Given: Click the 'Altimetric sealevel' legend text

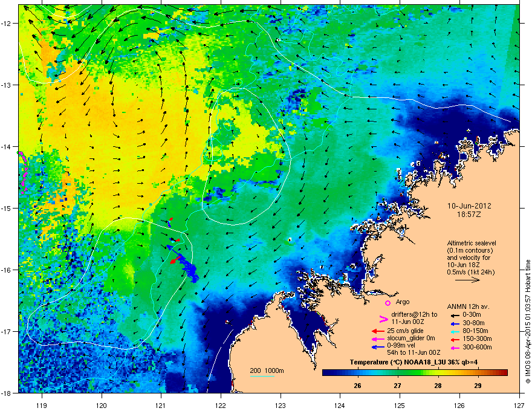Looking at the screenshot, I should click(472, 243).
